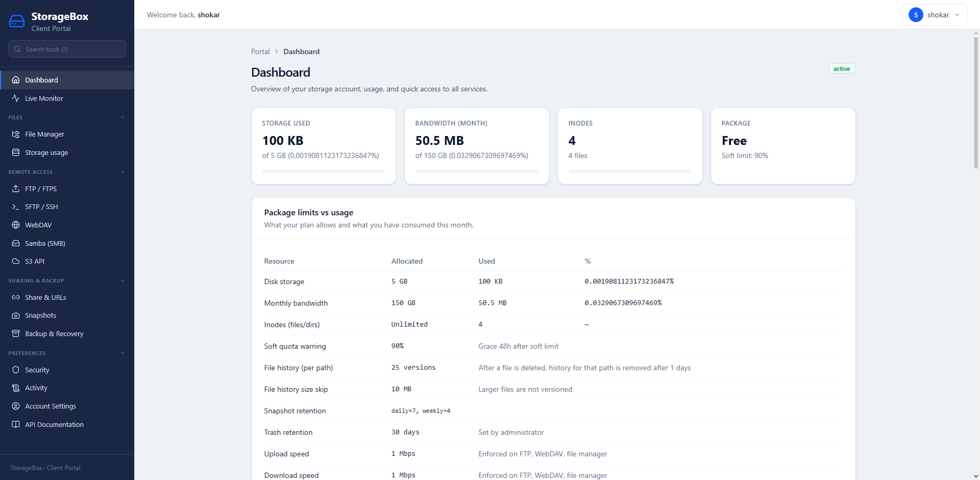The width and height of the screenshot is (980, 480).
Task: Click the StorageBox logo icon
Action: pyautogui.click(x=17, y=21)
